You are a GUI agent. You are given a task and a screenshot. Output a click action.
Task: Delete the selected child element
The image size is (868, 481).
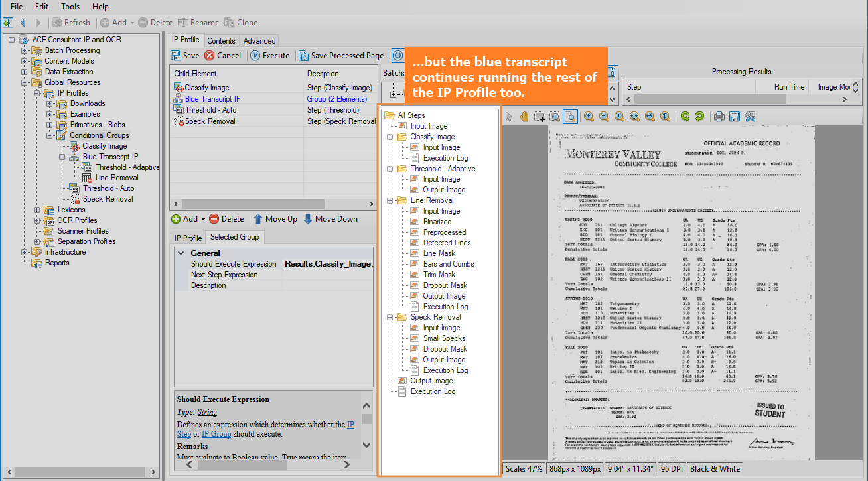click(x=226, y=219)
